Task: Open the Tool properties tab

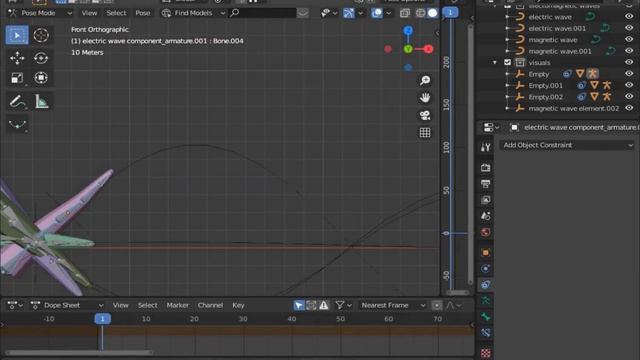Action: point(485,147)
